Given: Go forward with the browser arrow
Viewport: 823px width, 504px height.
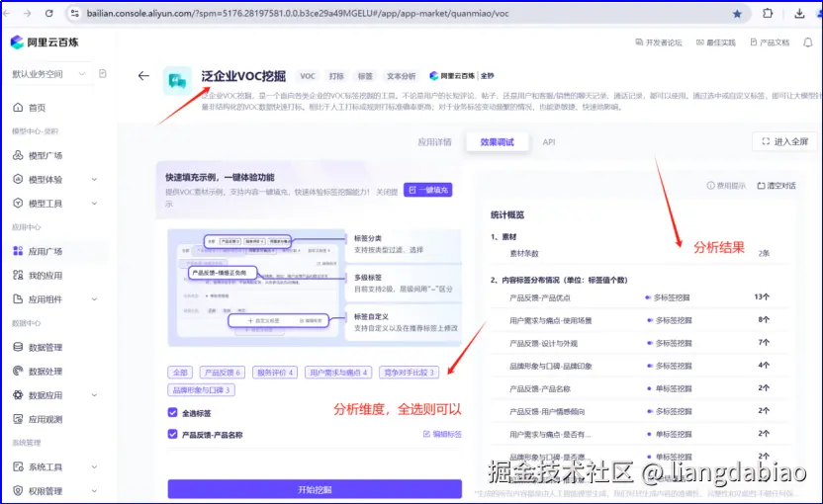Looking at the screenshot, I should 27,14.
